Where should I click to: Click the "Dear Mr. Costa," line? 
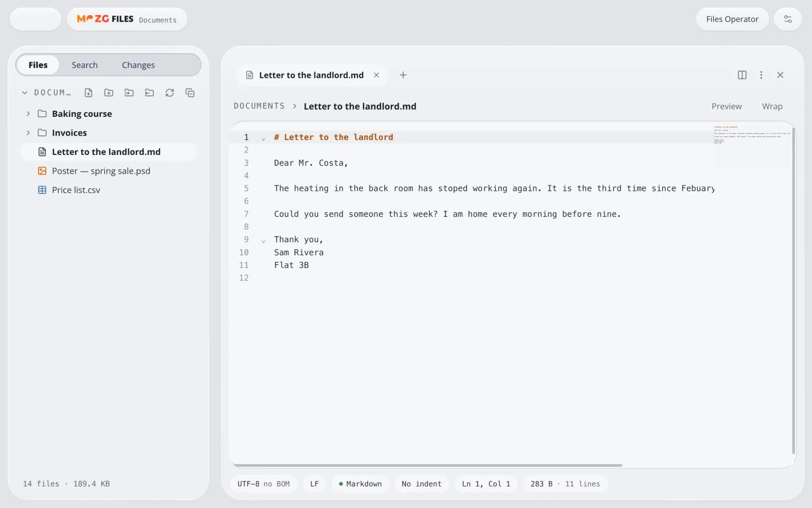click(311, 163)
